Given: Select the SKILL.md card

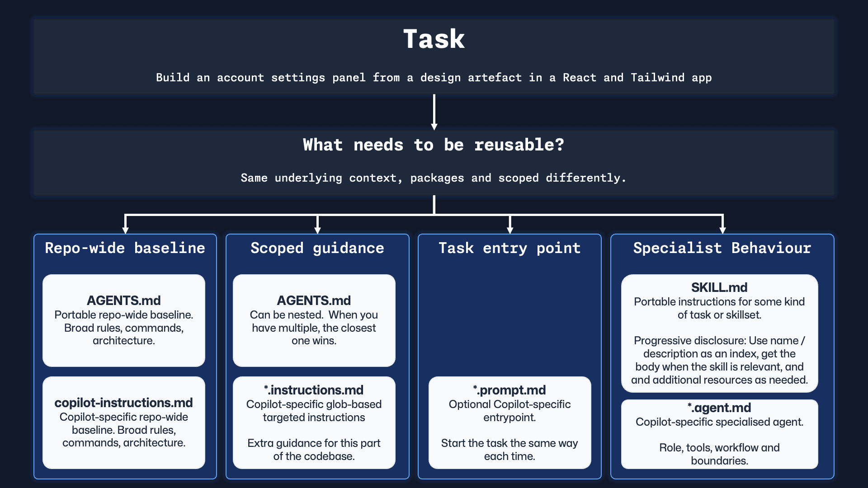Looking at the screenshot, I should pyautogui.click(x=720, y=333).
